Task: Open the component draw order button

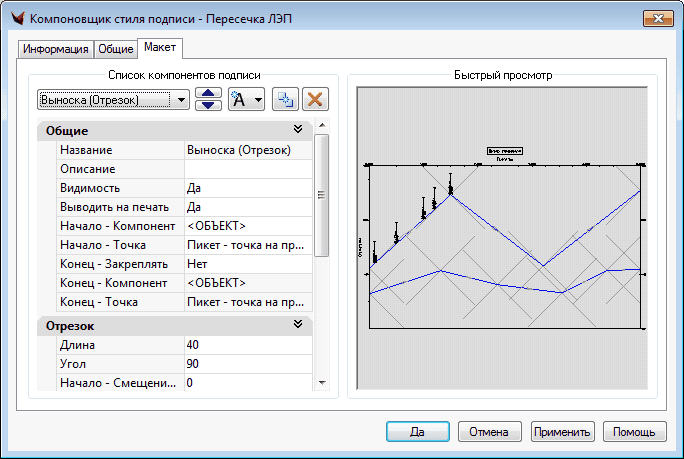Action: (208, 99)
